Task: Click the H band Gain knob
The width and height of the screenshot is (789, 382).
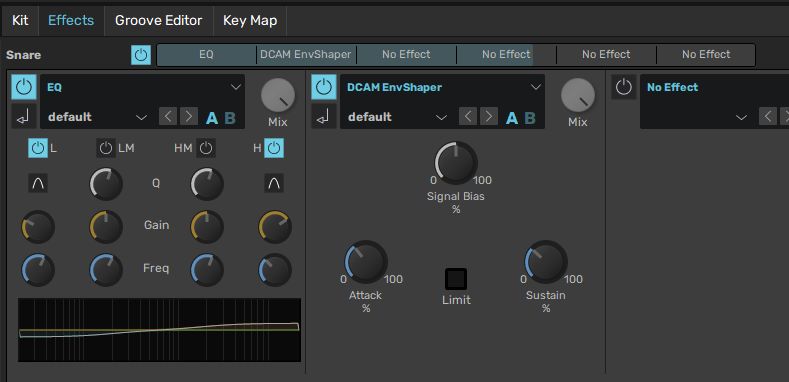Action: pos(275,227)
